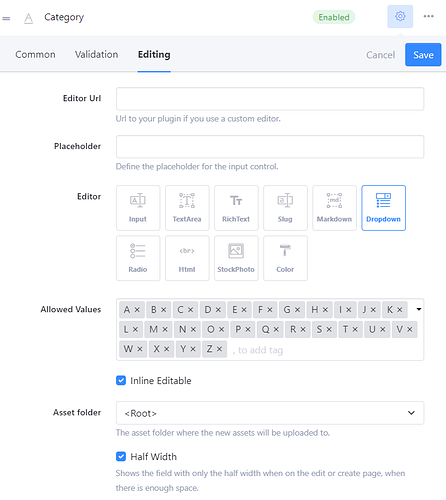Uncheck the Inline Editable checkbox
446x500 pixels.
121,380
